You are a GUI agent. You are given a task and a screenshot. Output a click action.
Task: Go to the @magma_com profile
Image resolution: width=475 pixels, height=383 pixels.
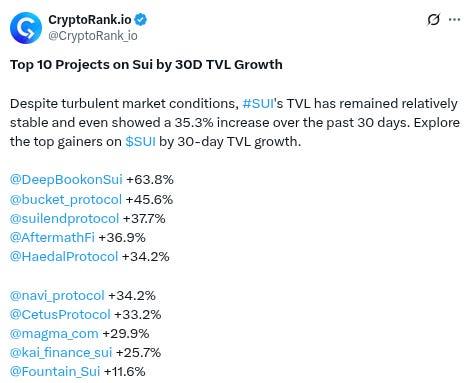54,334
